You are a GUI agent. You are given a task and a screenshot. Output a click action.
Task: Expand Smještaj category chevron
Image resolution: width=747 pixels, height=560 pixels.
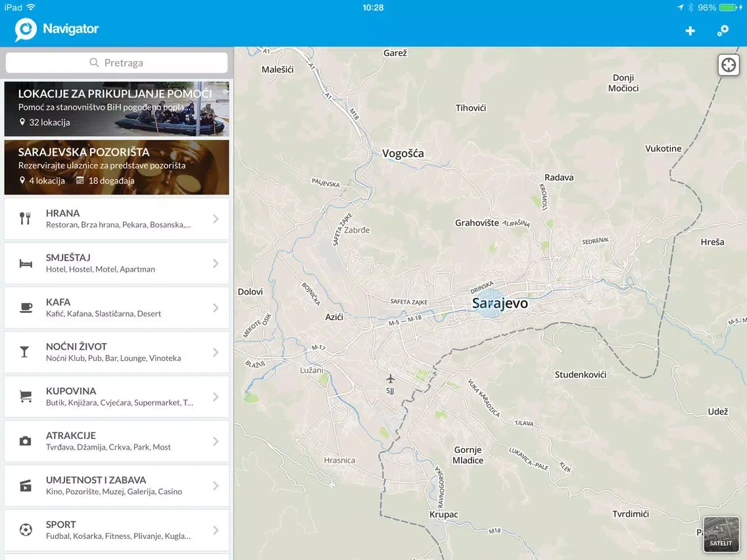coord(216,264)
